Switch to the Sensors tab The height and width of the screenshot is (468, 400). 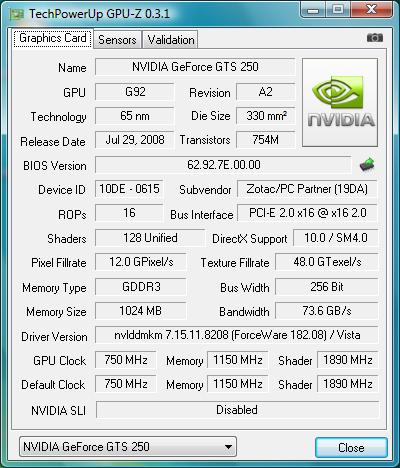click(x=117, y=40)
